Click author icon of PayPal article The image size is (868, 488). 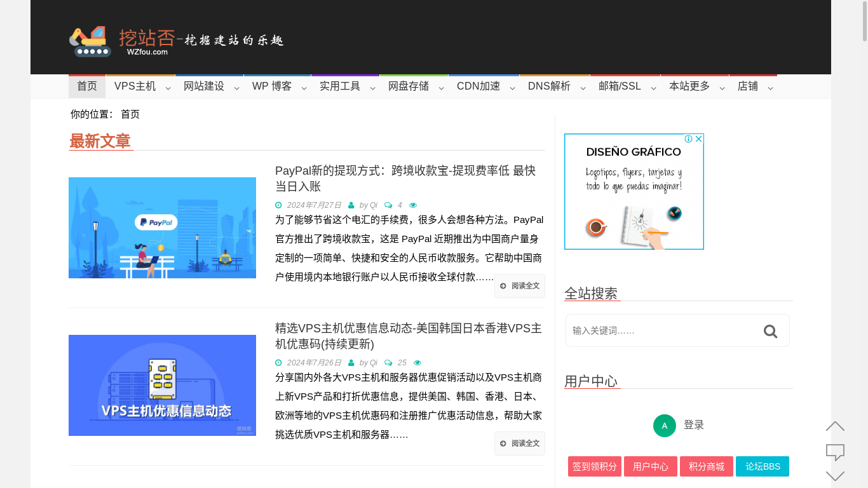[351, 205]
